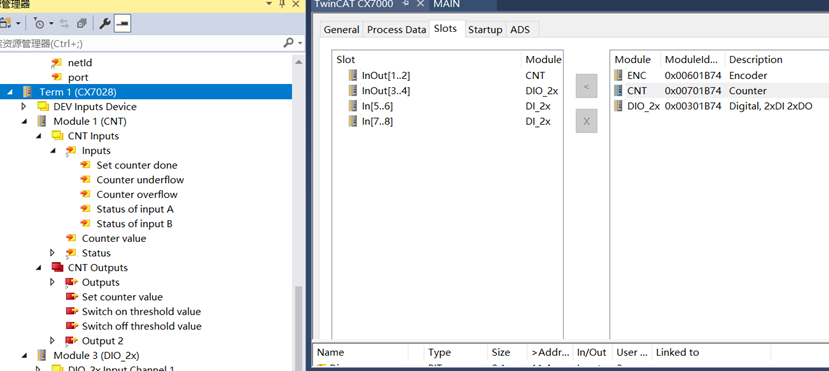
Task: Collapse the CNT Inputs folder
Action: tap(39, 136)
